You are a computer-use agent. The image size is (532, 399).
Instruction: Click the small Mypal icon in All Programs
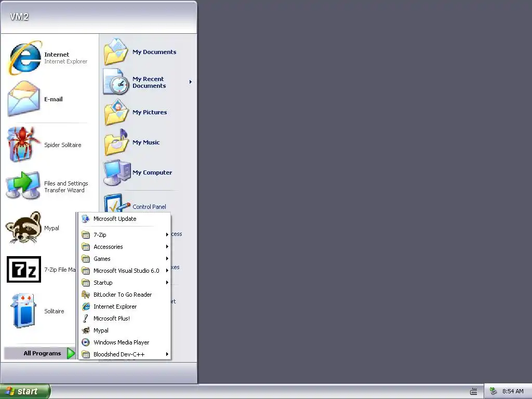[86, 330]
